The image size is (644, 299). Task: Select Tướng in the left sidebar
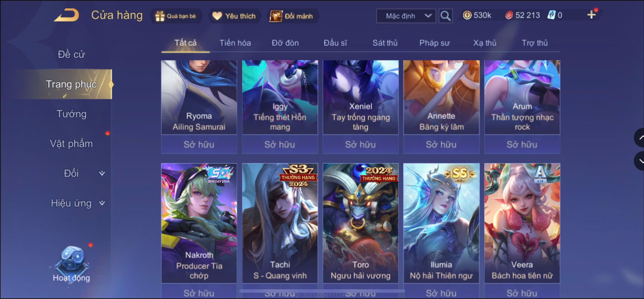71,114
